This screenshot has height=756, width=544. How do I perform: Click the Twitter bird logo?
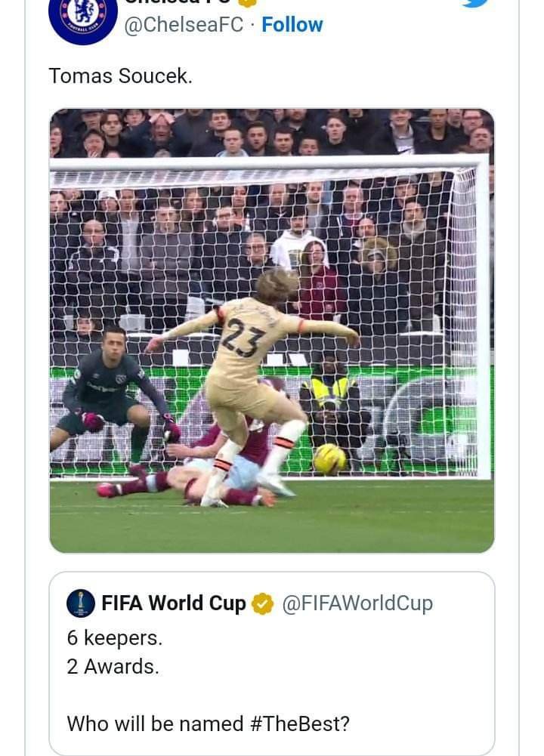click(x=475, y=2)
